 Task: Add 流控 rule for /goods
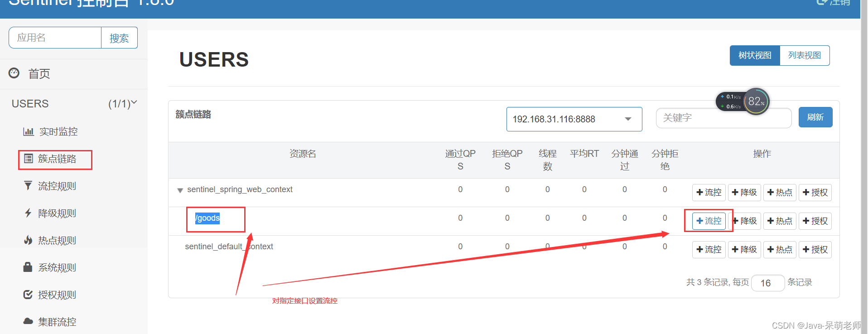tap(709, 221)
